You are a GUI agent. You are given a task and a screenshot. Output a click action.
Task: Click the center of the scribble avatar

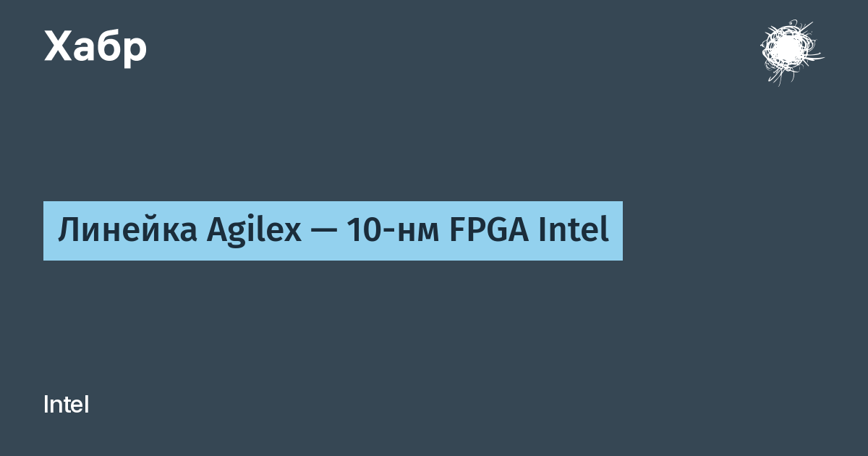point(789,51)
